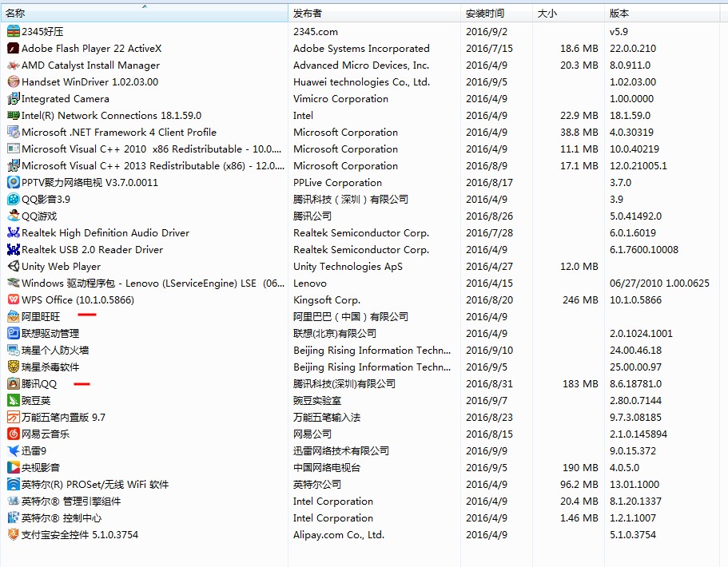Click version number '2.1.0.145894'
The width and height of the screenshot is (728, 567).
(638, 434)
